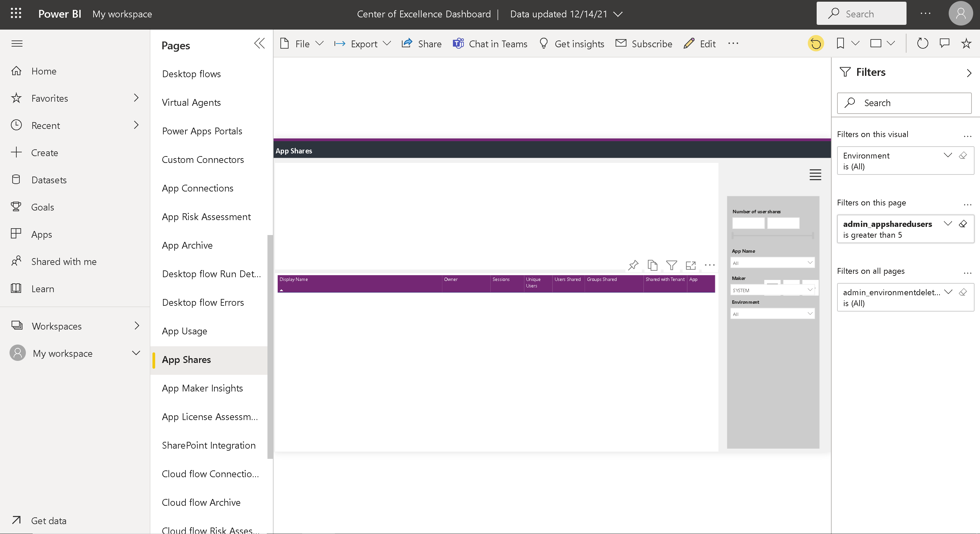Pin the App Shares visual
Image resolution: width=980 pixels, height=534 pixels.
pyautogui.click(x=633, y=266)
